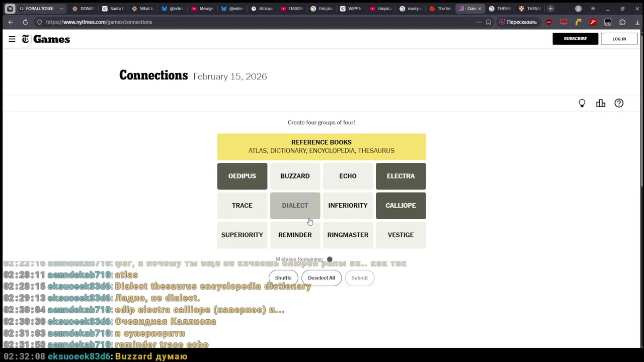644x362 pixels.
Task: Select the OEDIPUS tile
Action: tap(242, 176)
